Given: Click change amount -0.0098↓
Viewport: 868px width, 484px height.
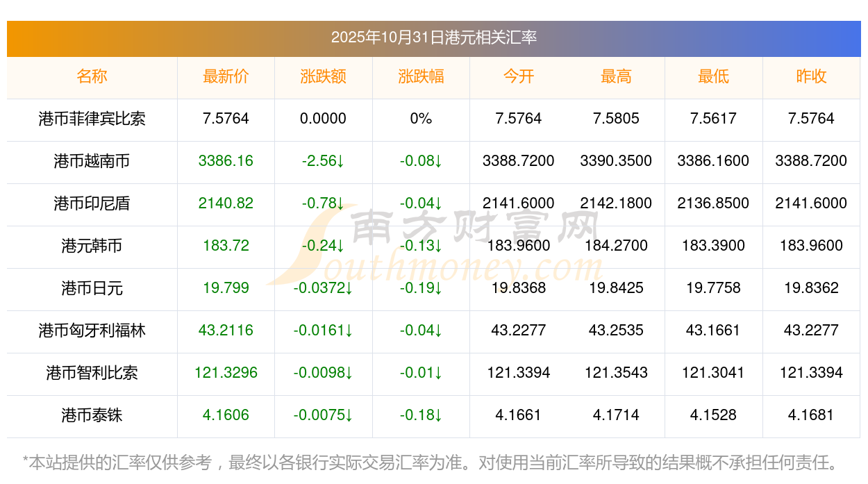Looking at the screenshot, I should coord(323,373).
